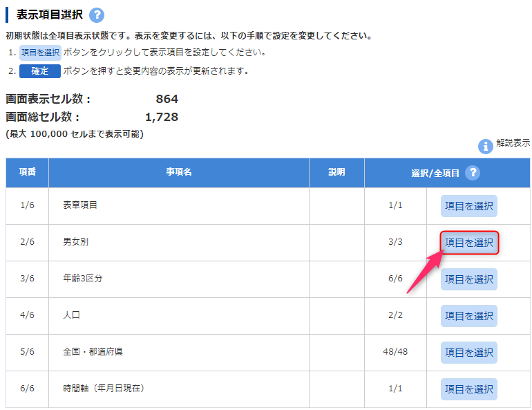Select the 男女別 row name
The width and height of the screenshot is (532, 410).
pyautogui.click(x=76, y=242)
